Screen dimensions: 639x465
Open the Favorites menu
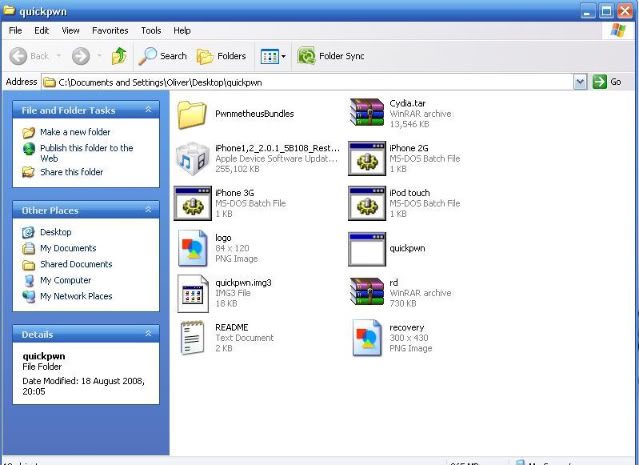pyautogui.click(x=110, y=31)
